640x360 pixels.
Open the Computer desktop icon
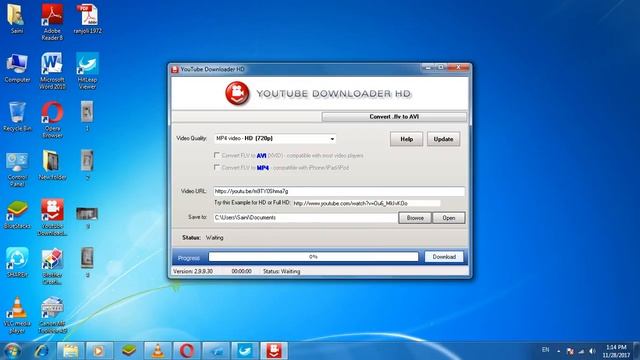(17, 68)
